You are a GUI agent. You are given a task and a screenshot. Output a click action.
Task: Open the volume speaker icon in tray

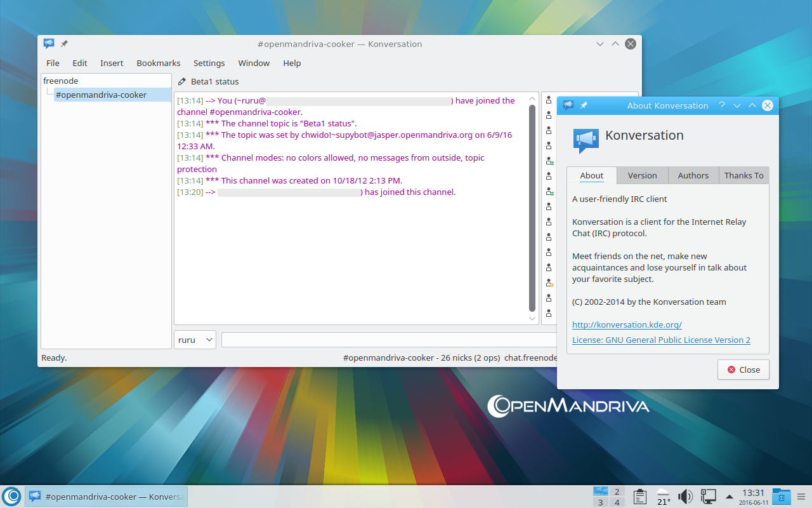coord(685,497)
